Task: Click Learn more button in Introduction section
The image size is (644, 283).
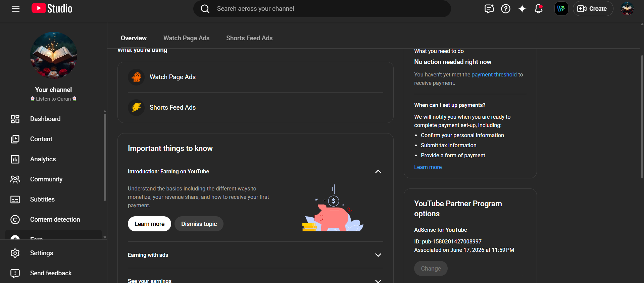Action: (x=149, y=224)
